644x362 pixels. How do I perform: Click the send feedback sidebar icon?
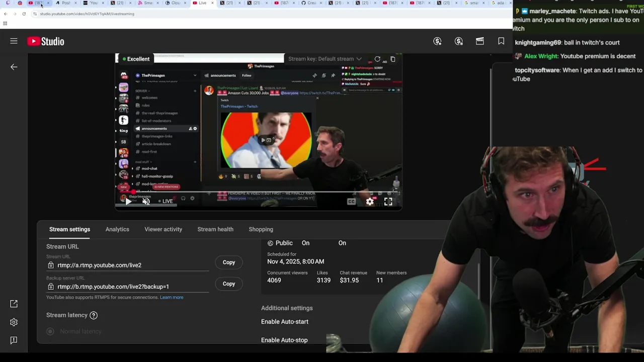(14, 340)
